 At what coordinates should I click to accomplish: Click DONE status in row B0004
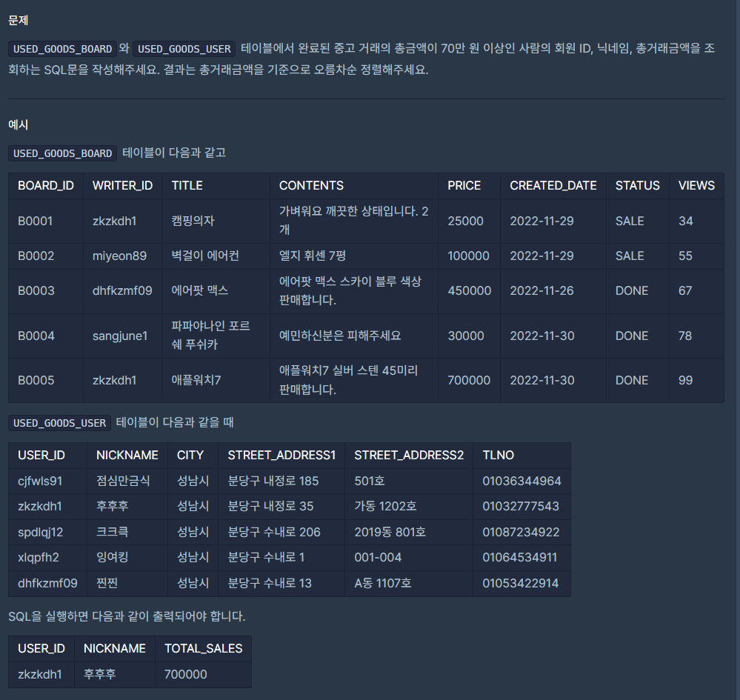click(x=631, y=336)
